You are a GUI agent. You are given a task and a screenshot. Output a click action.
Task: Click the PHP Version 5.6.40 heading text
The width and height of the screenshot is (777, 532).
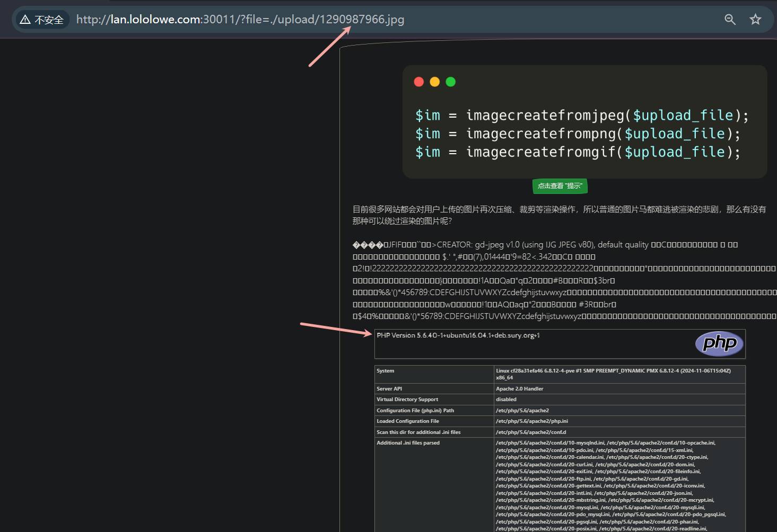458,335
